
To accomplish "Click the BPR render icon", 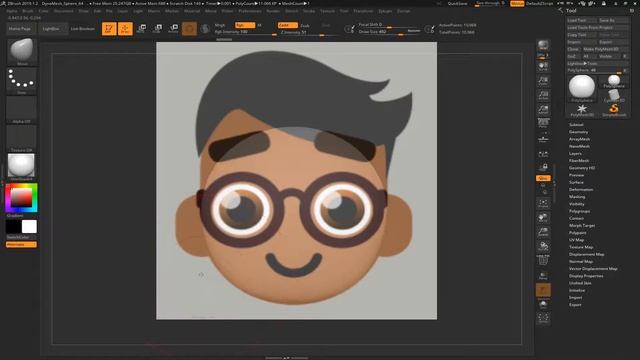I will (543, 45).
